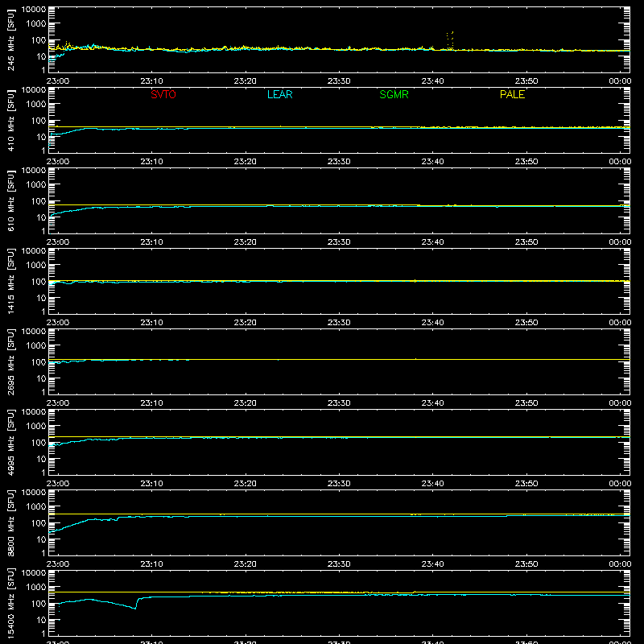Click the 10000 y-axis value of the 15400 MHz plot
This screenshot has height=644, width=644.
pyautogui.click(x=34, y=573)
